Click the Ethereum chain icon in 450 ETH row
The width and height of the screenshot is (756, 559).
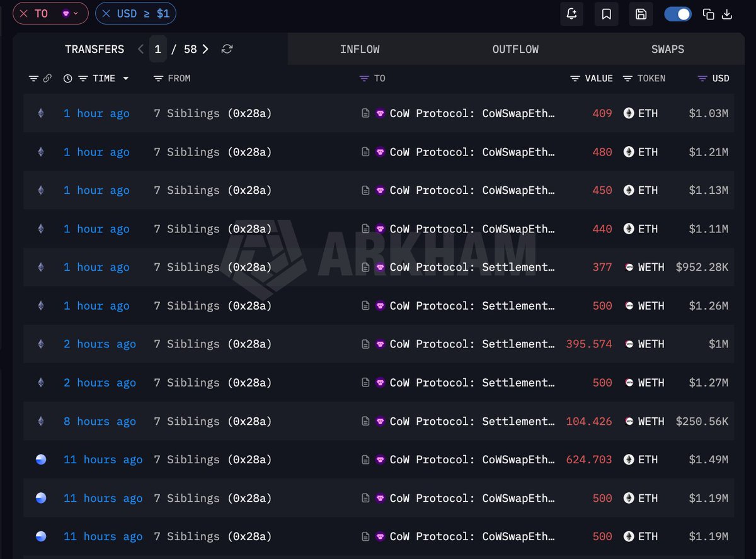(x=41, y=190)
